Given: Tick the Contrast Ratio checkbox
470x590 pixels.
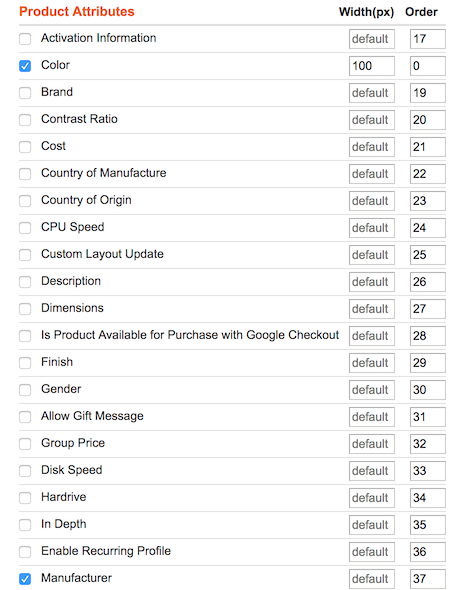Looking at the screenshot, I should click(x=25, y=120).
